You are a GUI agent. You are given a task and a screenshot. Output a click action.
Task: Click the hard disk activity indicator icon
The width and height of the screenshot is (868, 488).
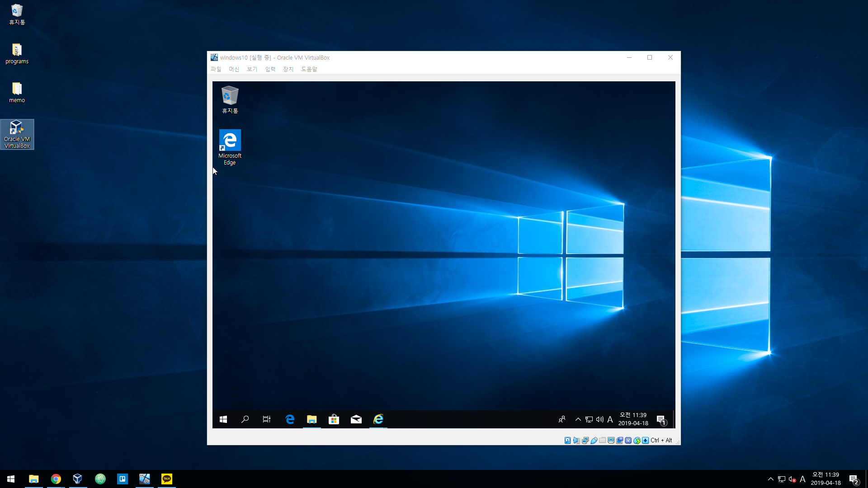point(567,440)
